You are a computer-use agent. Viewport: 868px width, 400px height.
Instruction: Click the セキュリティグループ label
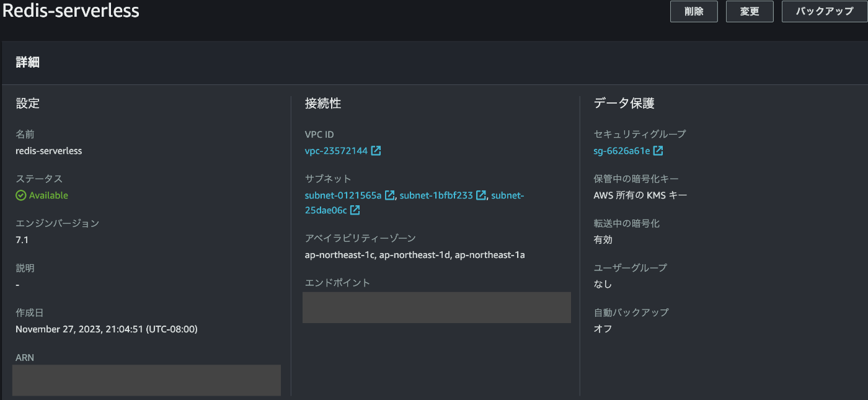(x=640, y=134)
